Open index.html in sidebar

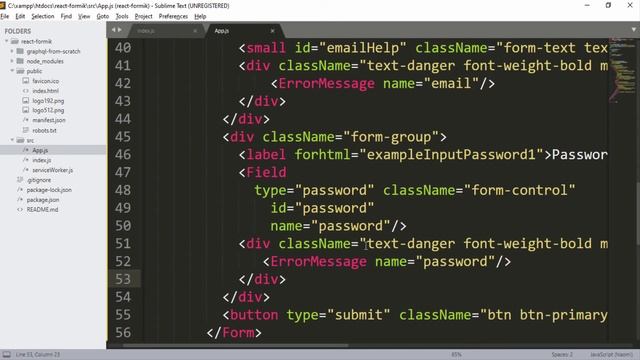click(x=45, y=91)
